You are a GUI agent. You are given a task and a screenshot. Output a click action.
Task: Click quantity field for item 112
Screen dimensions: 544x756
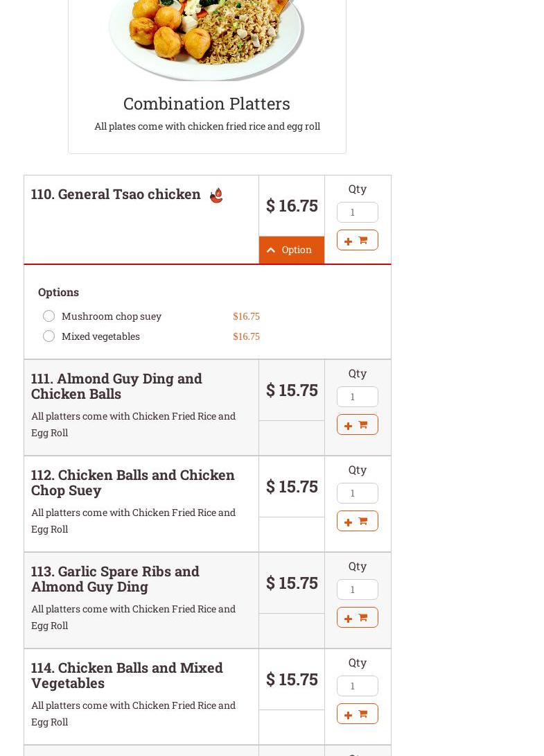pyautogui.click(x=357, y=493)
